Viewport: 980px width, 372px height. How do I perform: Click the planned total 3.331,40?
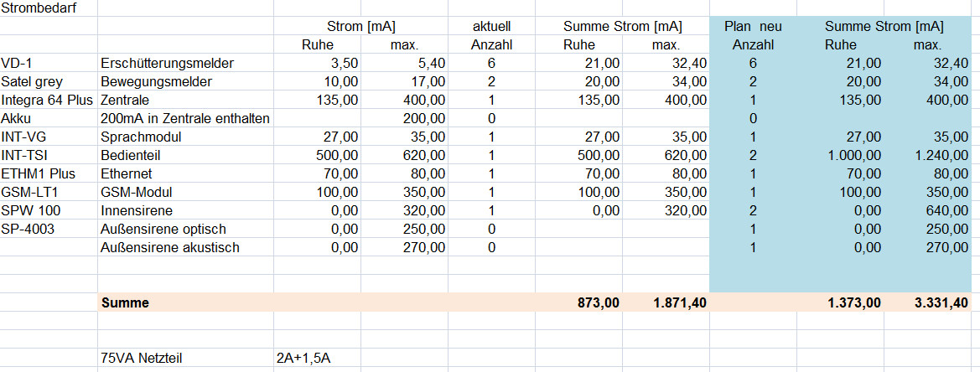click(x=938, y=303)
